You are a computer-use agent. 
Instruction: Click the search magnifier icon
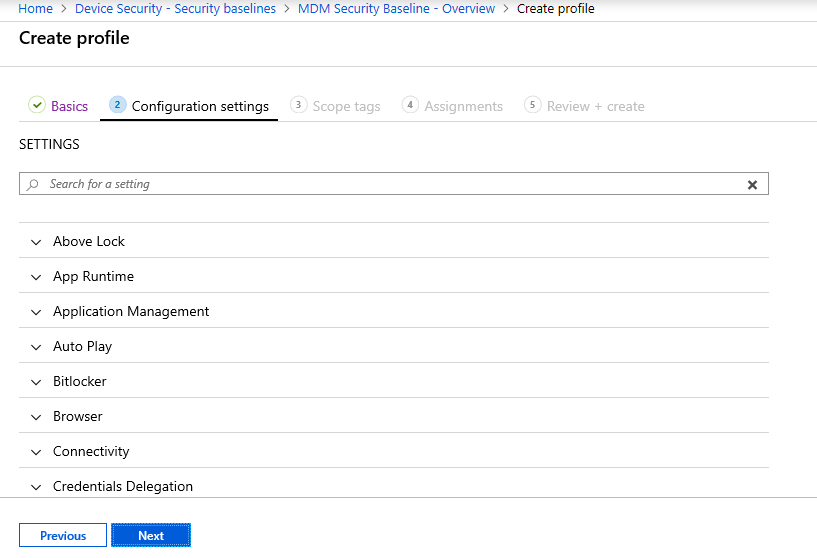coord(33,185)
